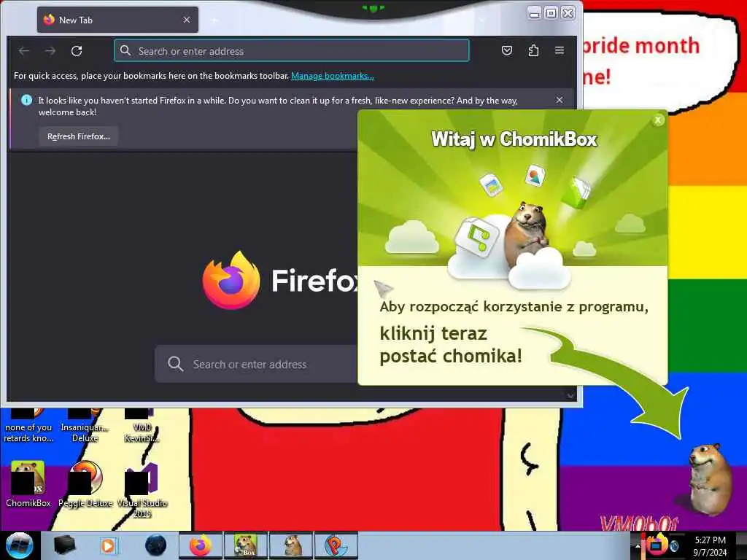Open the Insaniquarium Deluxe desktop shortcut
The width and height of the screenshot is (747, 560).
(85, 425)
